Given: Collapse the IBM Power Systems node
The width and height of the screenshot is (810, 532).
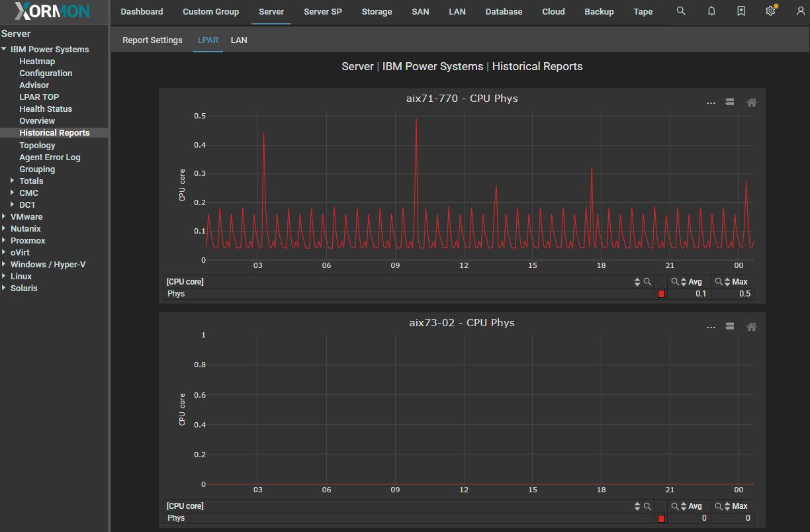Looking at the screenshot, I should tap(4, 50).
